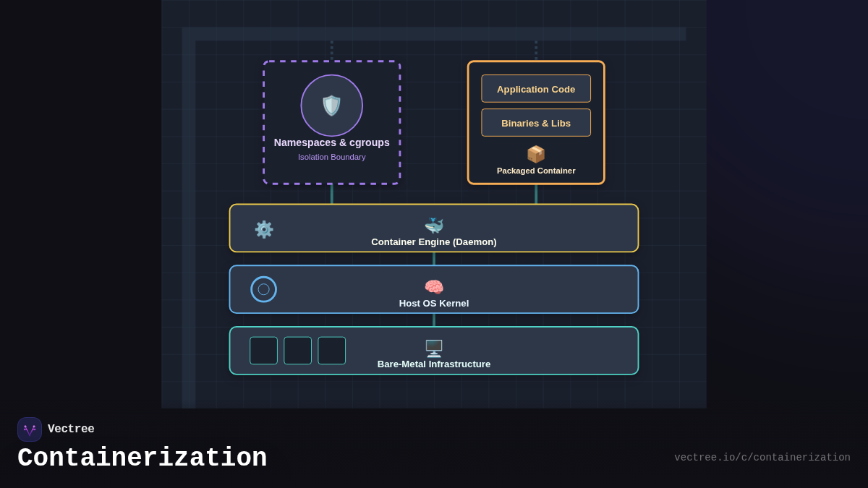Click the first square in Bare-Metal Infrastructure

[x=263, y=351]
